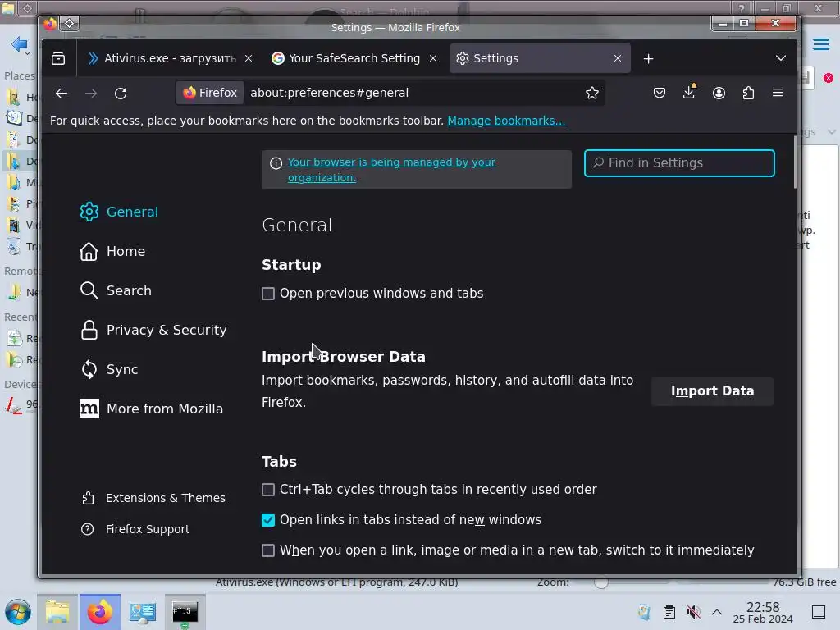Open the clipboard tray icon
840x630 pixels.
pyautogui.click(x=669, y=612)
